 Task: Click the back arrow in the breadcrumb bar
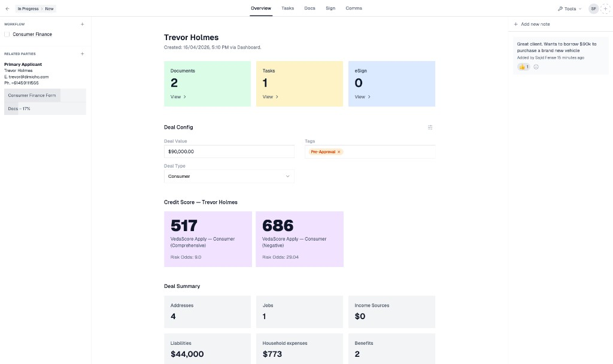point(7,8)
